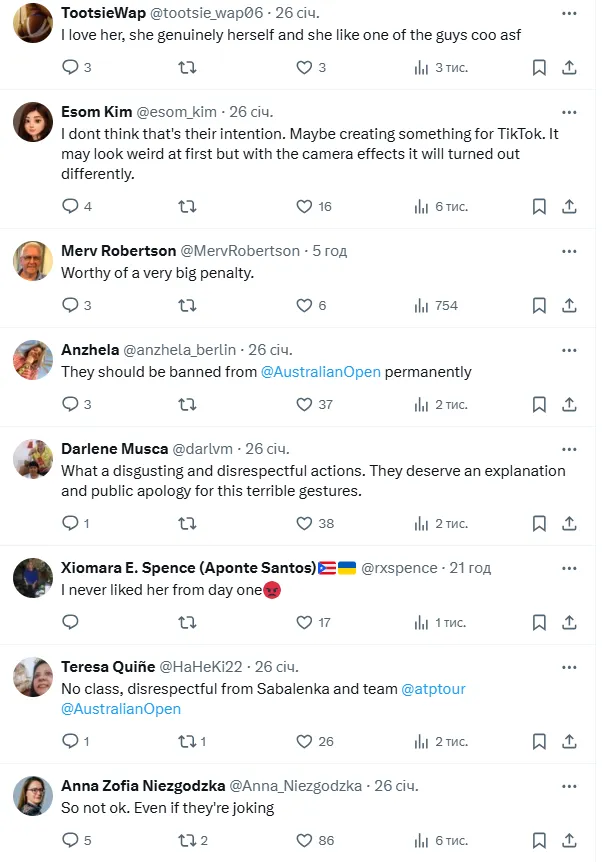Share Darlene Musca's tweet

coord(569,523)
